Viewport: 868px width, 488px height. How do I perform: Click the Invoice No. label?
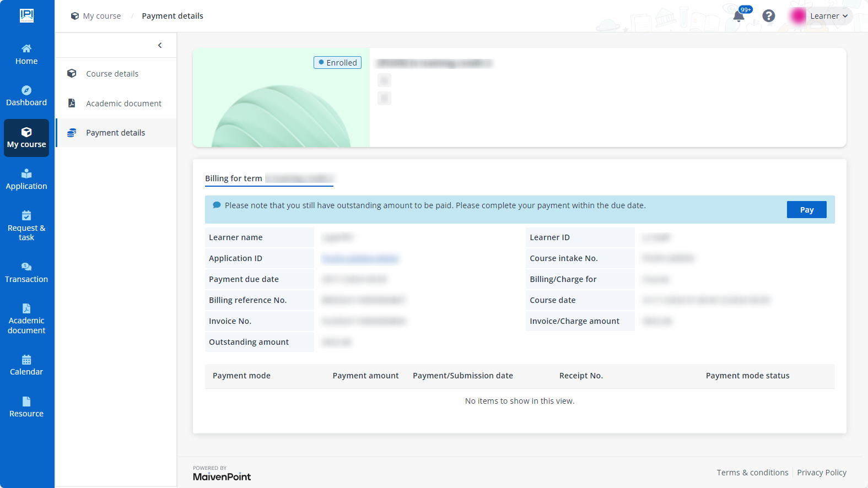[230, 321]
